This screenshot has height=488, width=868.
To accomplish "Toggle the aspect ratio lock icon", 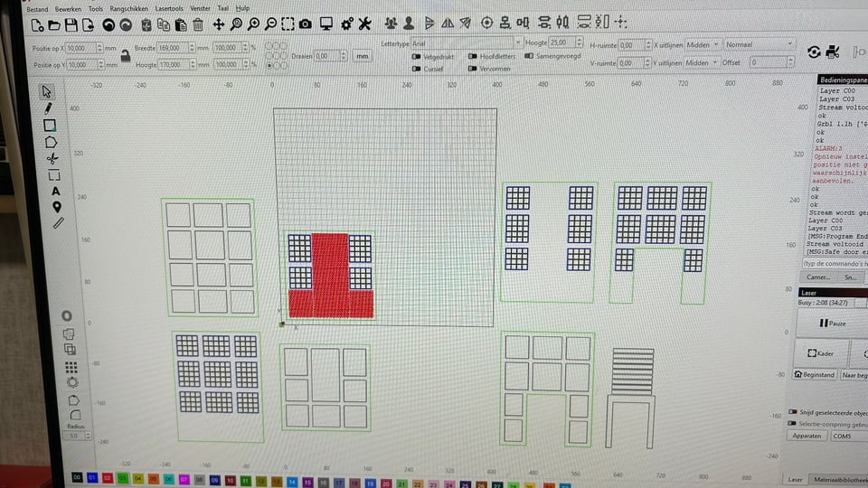I will tap(124, 56).
